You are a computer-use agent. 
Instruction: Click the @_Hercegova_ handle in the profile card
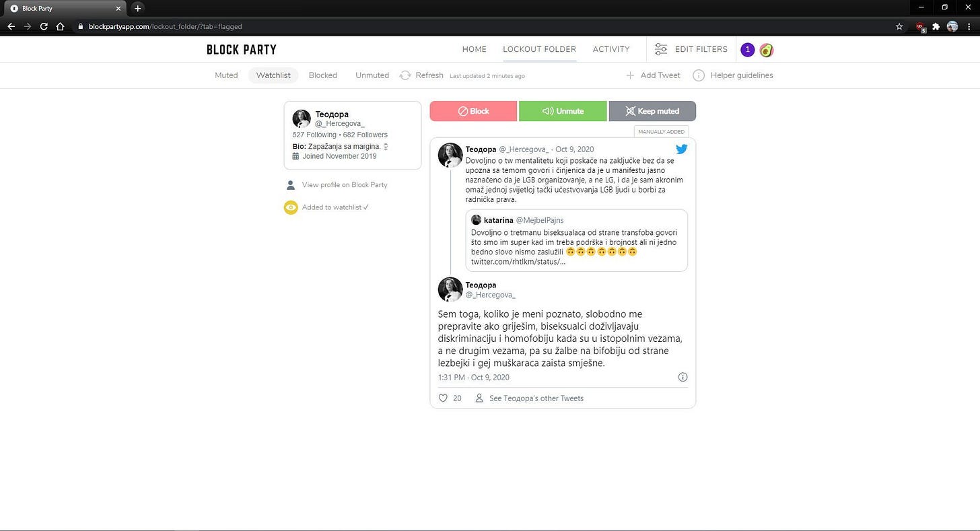tap(340, 124)
